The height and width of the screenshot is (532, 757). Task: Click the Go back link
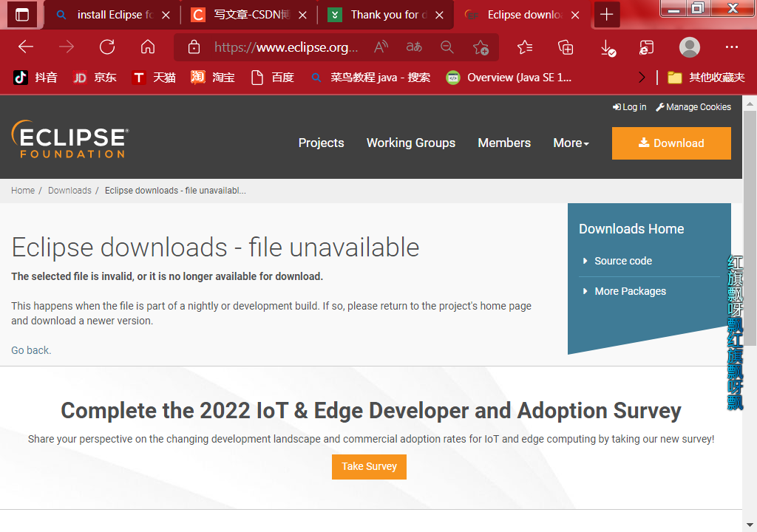click(x=31, y=350)
